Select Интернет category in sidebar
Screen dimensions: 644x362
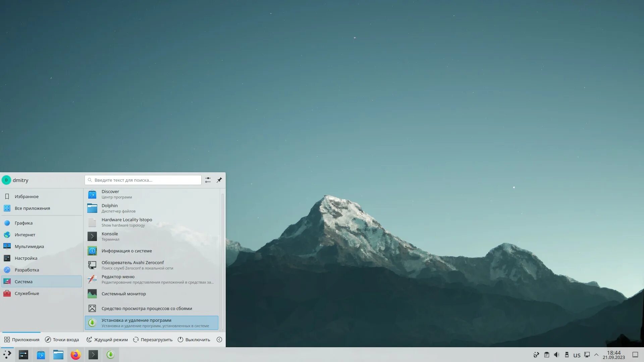tap(25, 235)
